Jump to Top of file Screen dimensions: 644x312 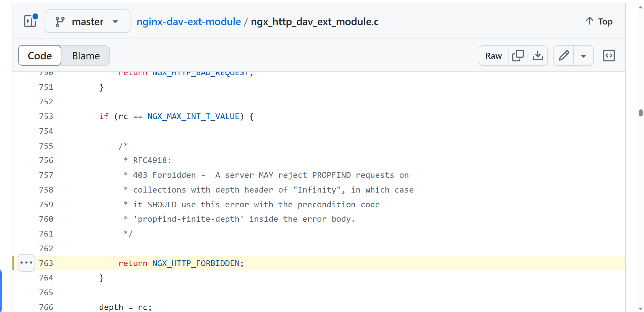[x=605, y=22]
